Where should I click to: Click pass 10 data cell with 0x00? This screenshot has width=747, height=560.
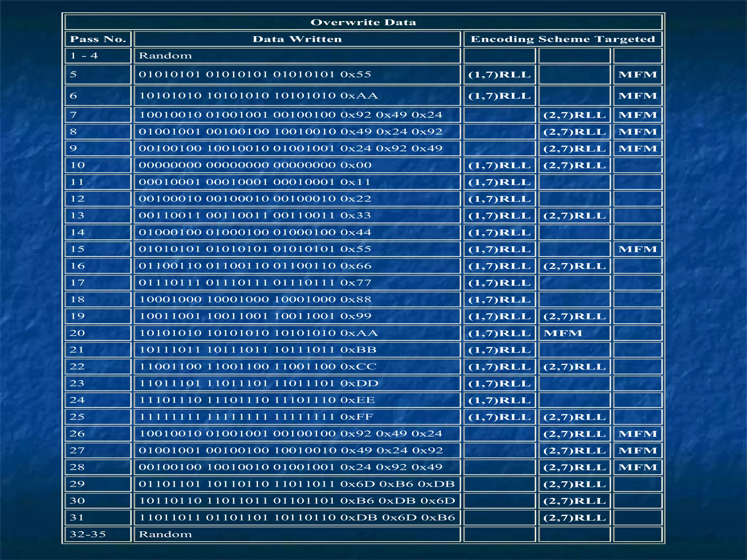tap(297, 165)
